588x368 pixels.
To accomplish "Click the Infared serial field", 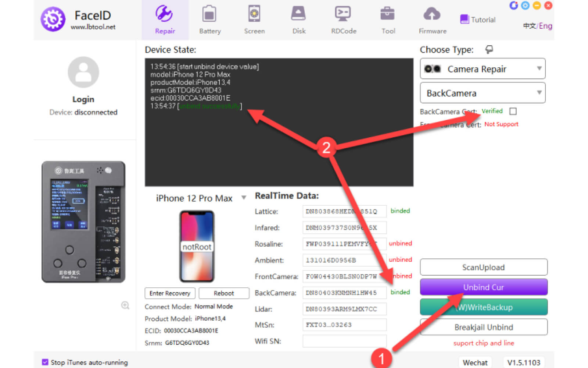I will [345, 227].
